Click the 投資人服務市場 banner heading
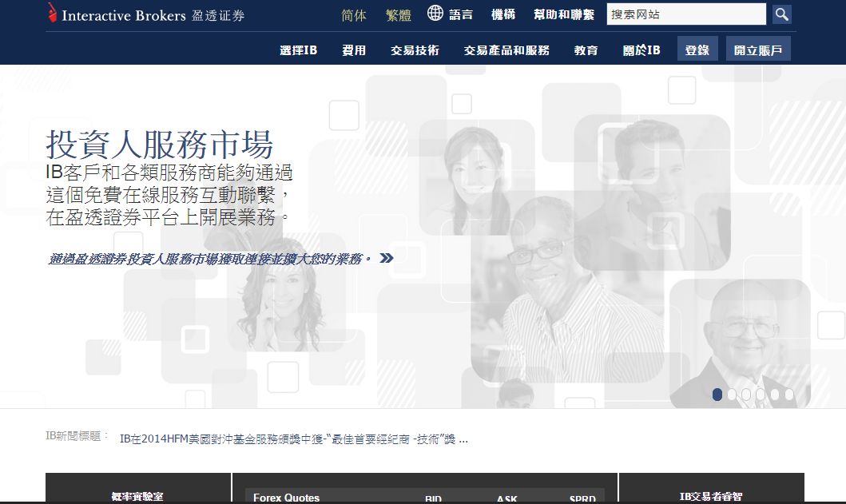The image size is (846, 504). [160, 144]
